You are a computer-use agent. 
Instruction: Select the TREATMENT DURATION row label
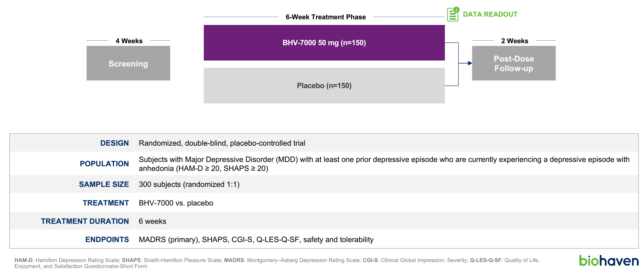pyautogui.click(x=85, y=221)
